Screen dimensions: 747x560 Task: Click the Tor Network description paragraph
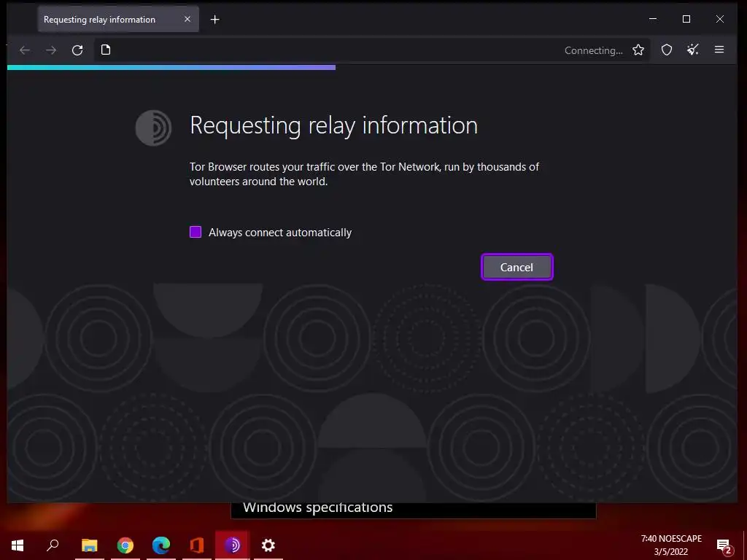pyautogui.click(x=365, y=174)
